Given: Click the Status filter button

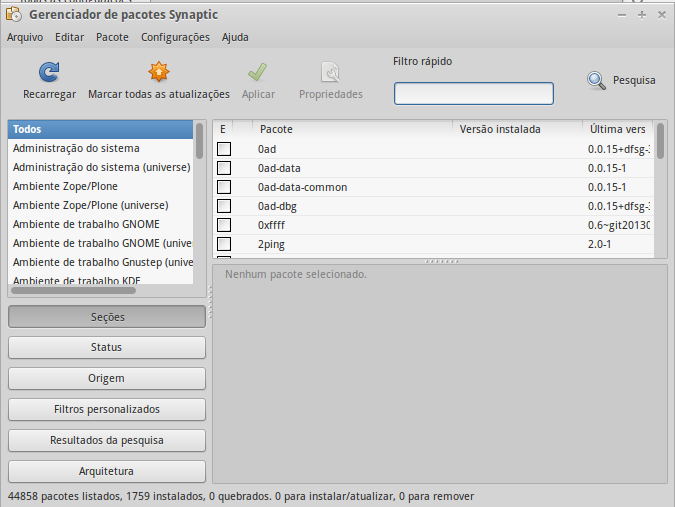Looking at the screenshot, I should tap(107, 347).
